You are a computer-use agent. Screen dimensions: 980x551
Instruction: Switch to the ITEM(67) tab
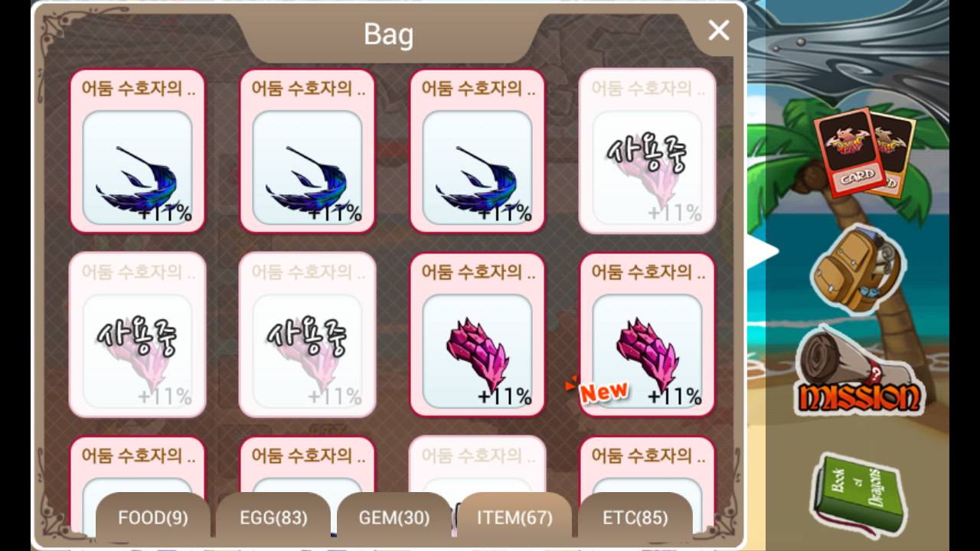click(514, 517)
